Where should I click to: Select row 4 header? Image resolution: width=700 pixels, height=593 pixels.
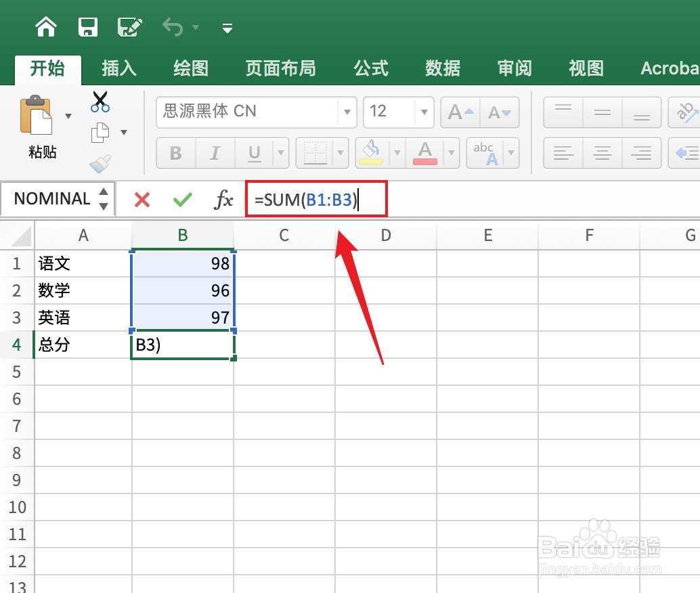(16, 345)
